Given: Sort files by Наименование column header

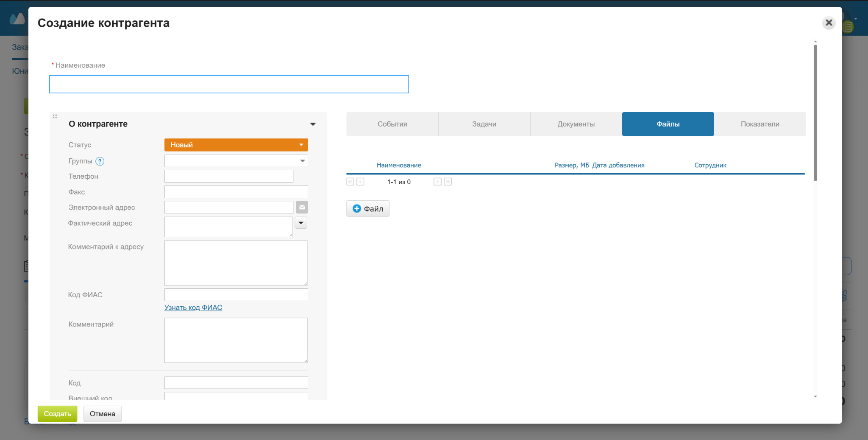Looking at the screenshot, I should pyautogui.click(x=399, y=165).
